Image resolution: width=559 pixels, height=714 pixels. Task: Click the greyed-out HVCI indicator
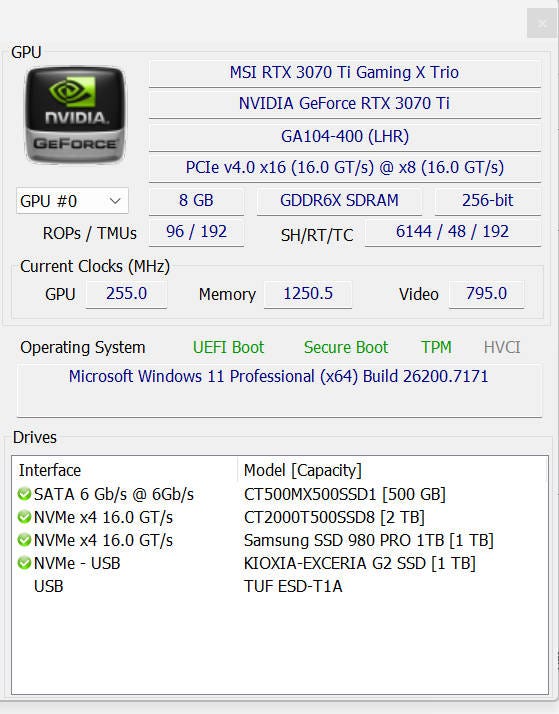(502, 347)
